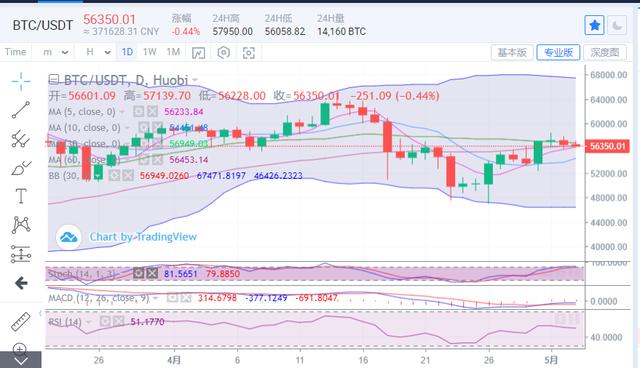Remove the MA 5 indicator

(152, 111)
